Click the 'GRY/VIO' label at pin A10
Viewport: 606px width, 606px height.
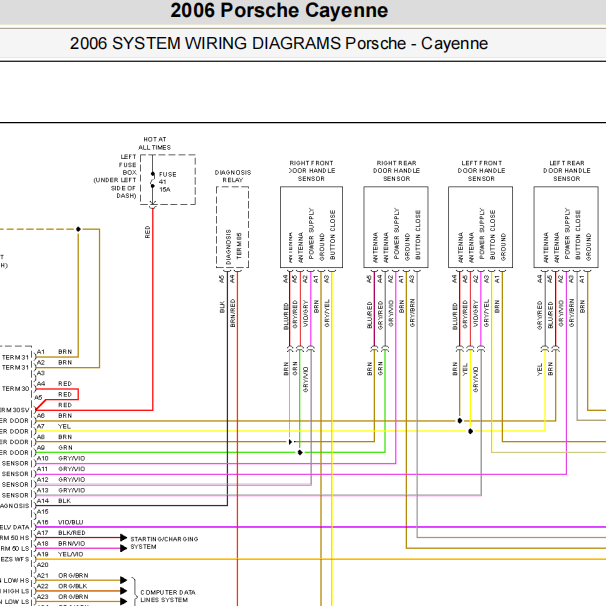[71, 458]
